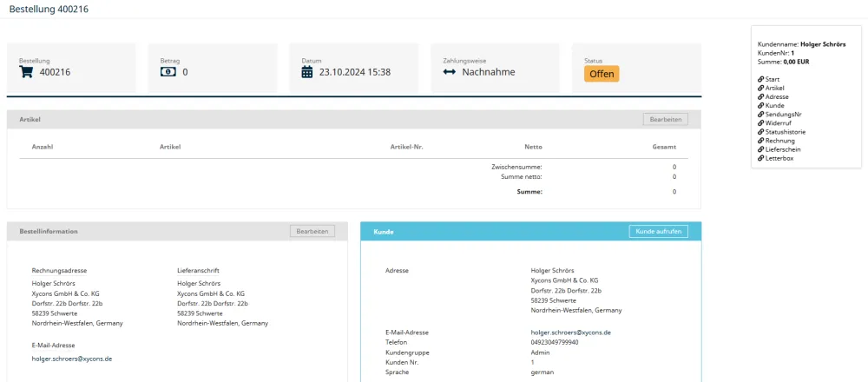Go to the Adresse sidebar link
The width and height of the screenshot is (868, 382).
pos(777,97)
